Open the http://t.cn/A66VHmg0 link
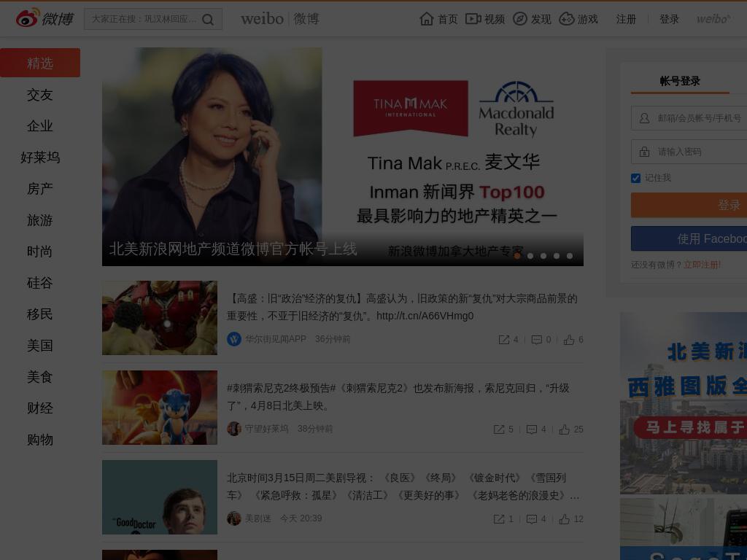Image resolution: width=747 pixels, height=560 pixels. click(425, 316)
